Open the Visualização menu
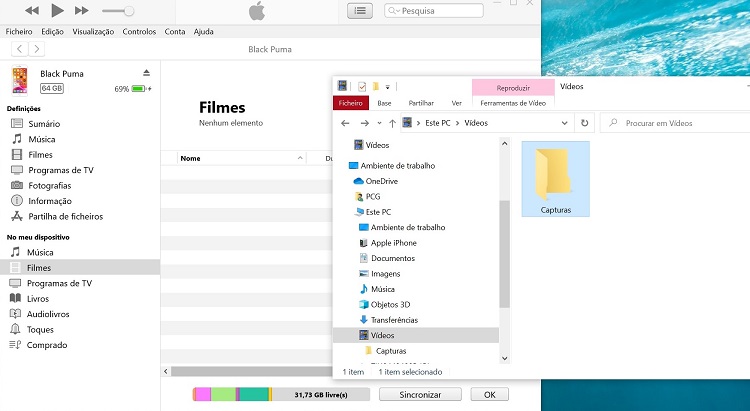The height and width of the screenshot is (411, 750). pos(93,31)
